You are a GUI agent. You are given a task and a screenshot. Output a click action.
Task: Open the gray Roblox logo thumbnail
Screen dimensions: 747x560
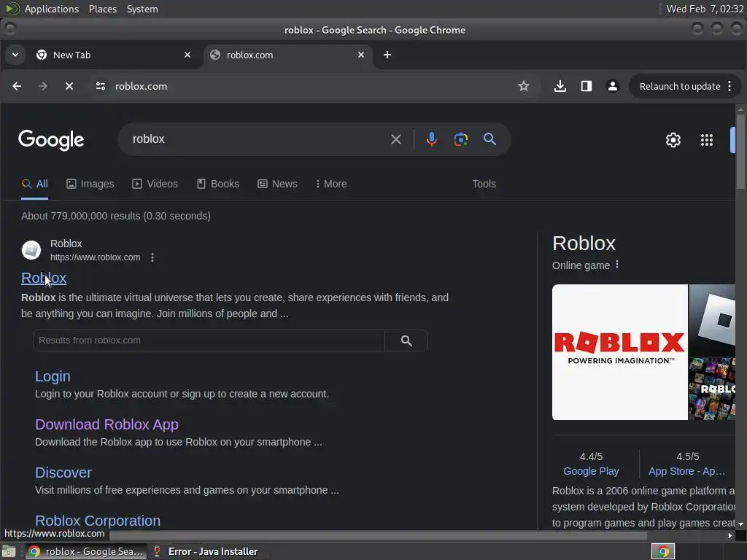(712, 319)
